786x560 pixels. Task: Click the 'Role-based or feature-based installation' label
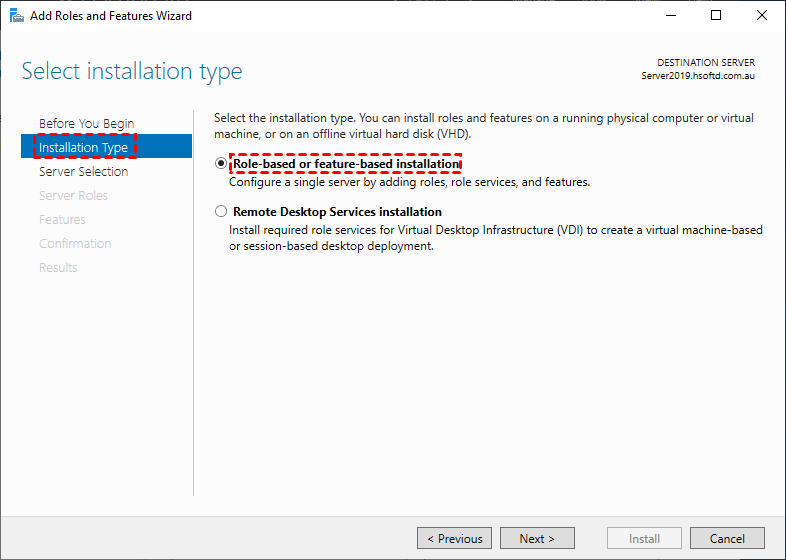pyautogui.click(x=346, y=164)
